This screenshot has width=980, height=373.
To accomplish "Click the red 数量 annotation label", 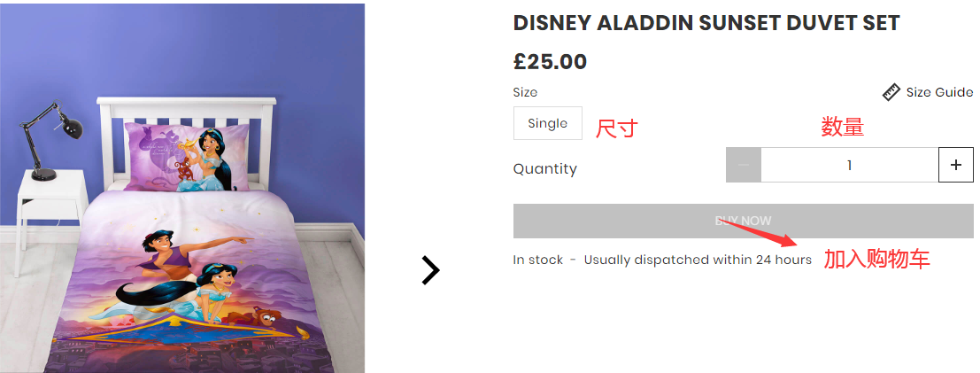I will pos(842,128).
